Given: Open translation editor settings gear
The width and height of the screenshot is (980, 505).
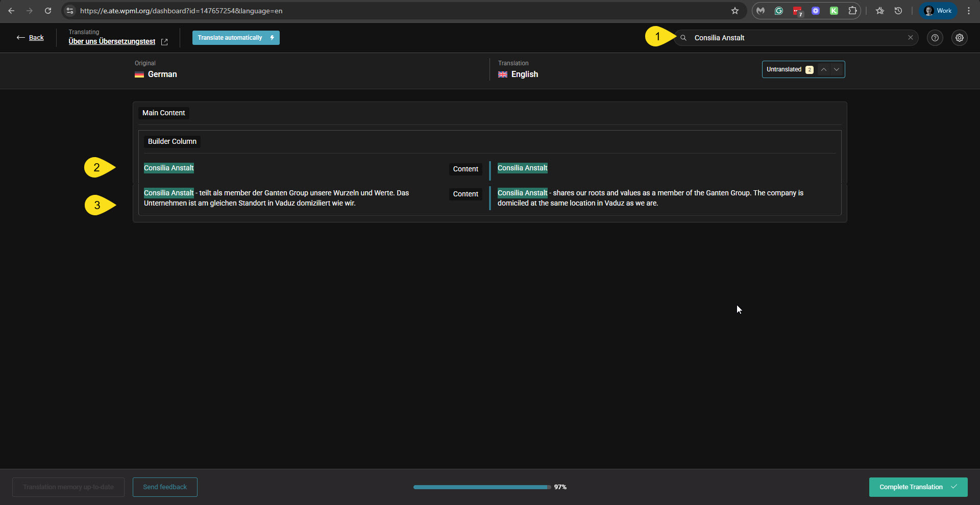Looking at the screenshot, I should click(959, 38).
